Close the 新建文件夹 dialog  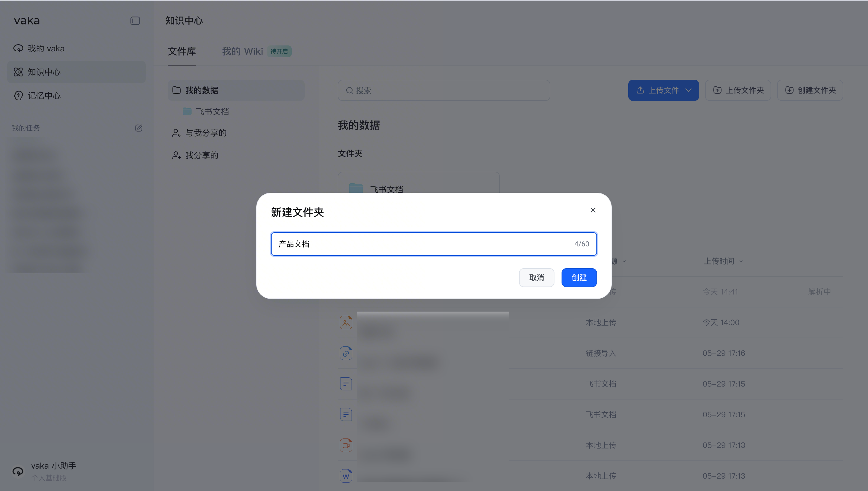point(593,210)
